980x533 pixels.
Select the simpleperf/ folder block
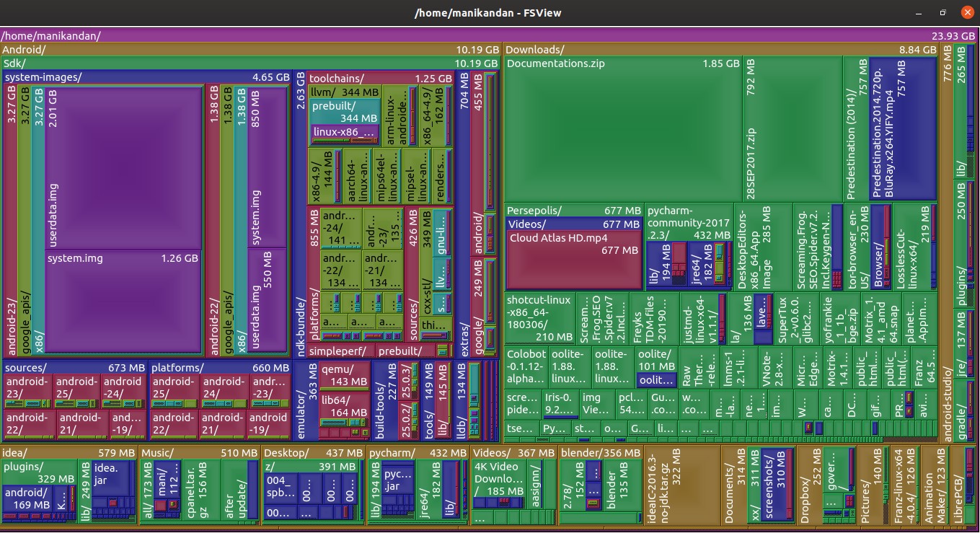pos(342,351)
